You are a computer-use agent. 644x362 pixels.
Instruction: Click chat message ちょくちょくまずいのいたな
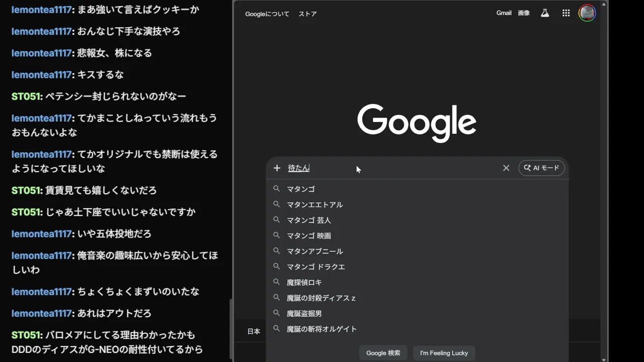pyautogui.click(x=105, y=292)
